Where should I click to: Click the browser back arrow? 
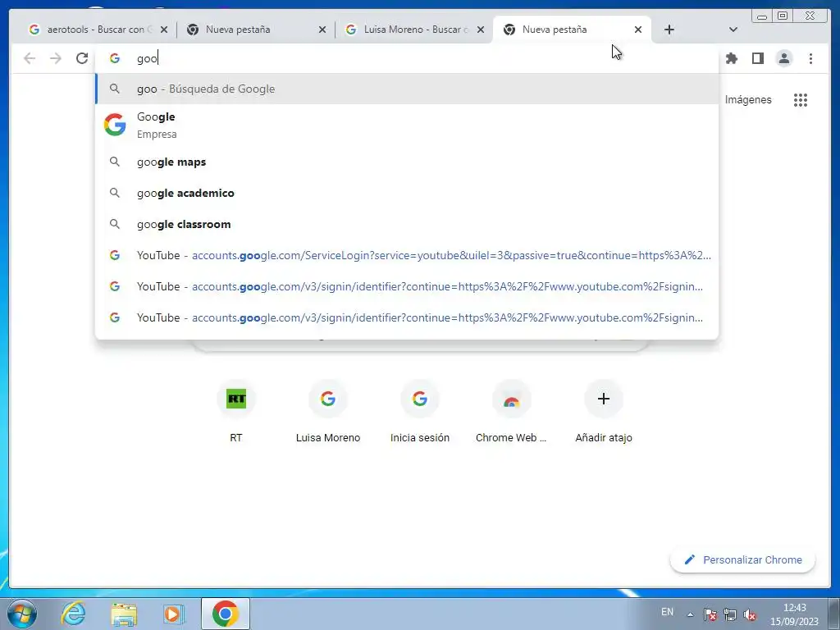click(x=30, y=58)
